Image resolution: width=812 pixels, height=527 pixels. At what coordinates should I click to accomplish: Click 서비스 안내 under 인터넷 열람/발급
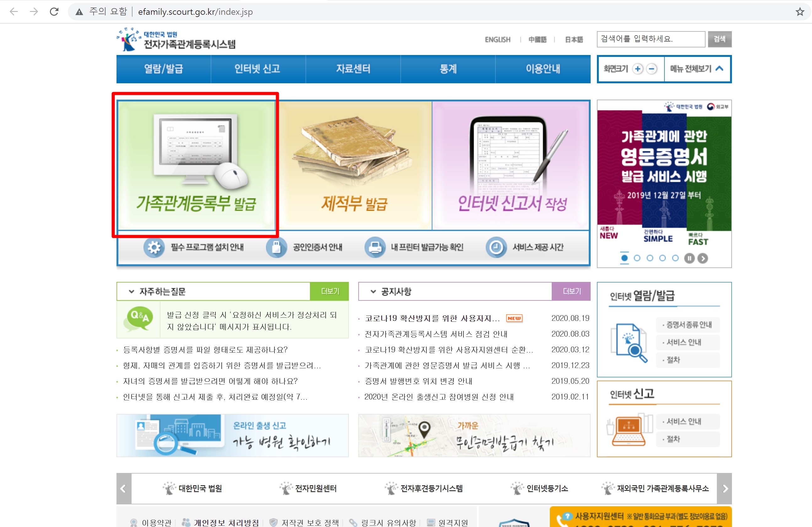688,342
